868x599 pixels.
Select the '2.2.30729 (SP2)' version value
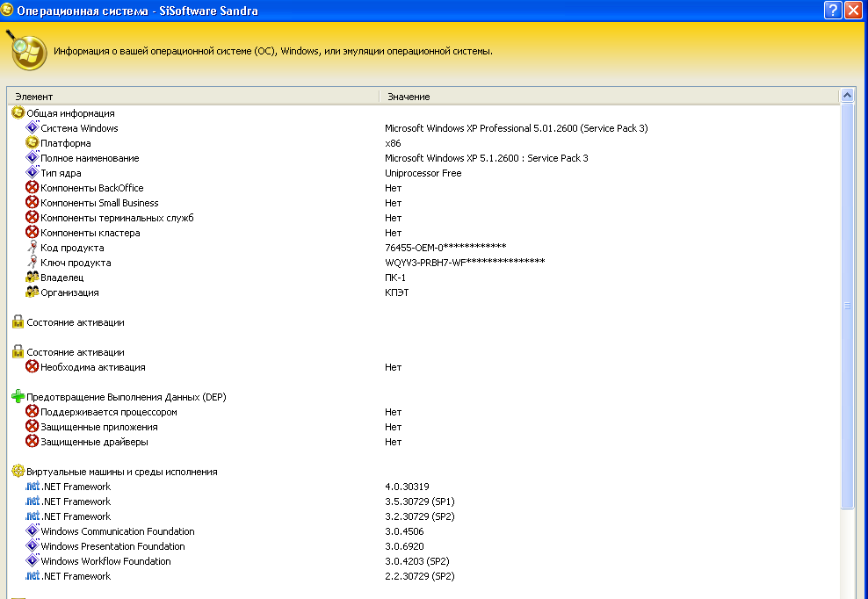420,577
